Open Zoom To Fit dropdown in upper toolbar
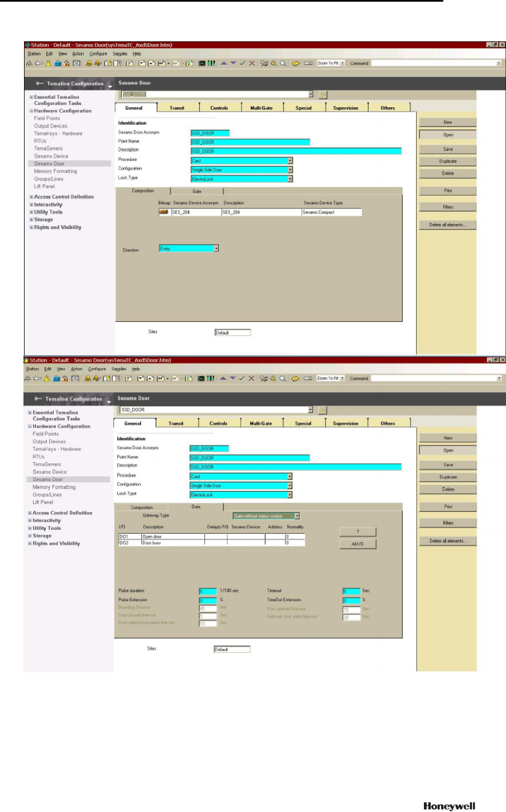 point(342,63)
